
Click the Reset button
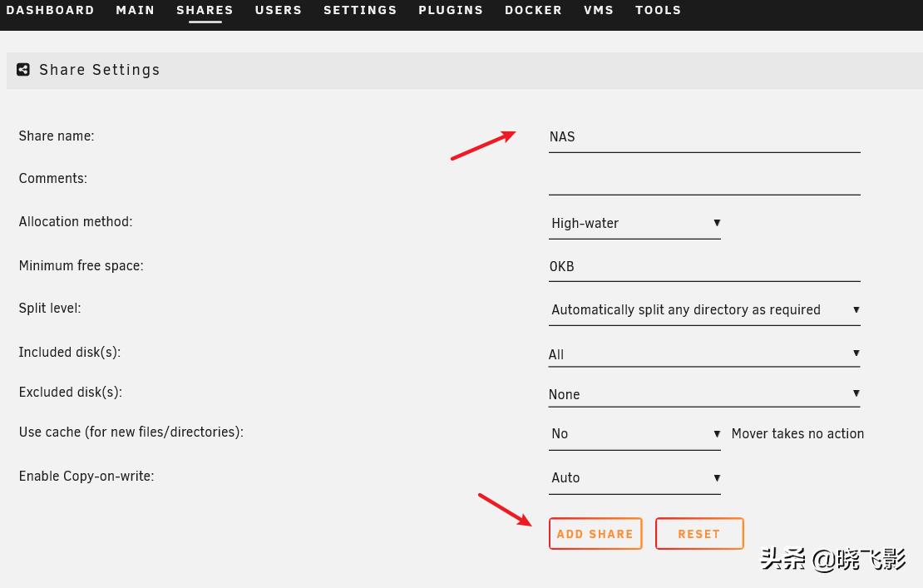[x=698, y=534]
